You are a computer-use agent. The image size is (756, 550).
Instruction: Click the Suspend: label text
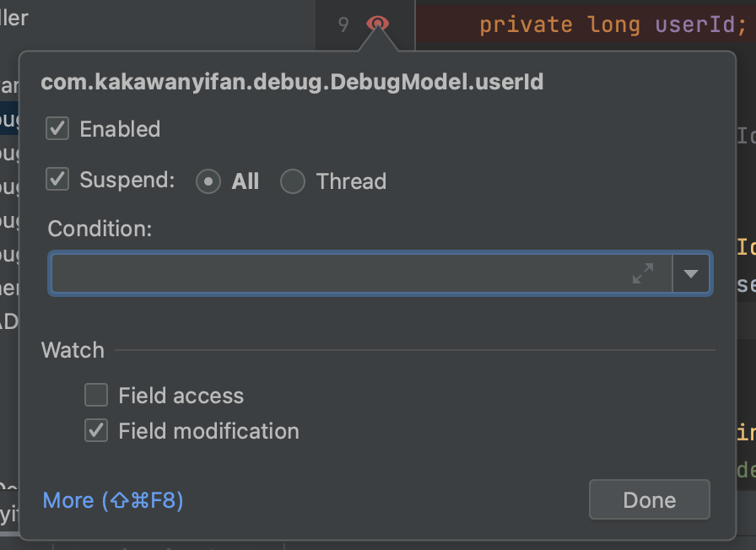(127, 181)
